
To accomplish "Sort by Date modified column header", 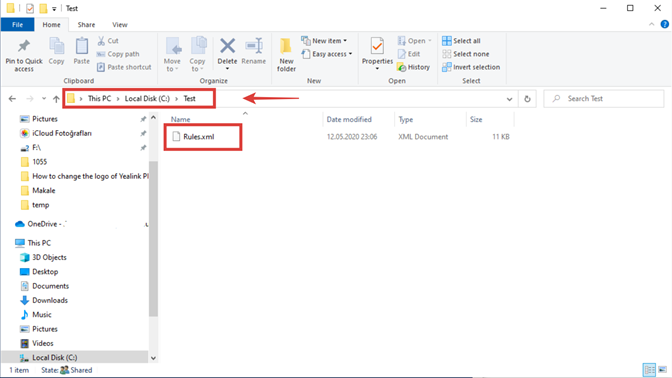I will pos(349,120).
